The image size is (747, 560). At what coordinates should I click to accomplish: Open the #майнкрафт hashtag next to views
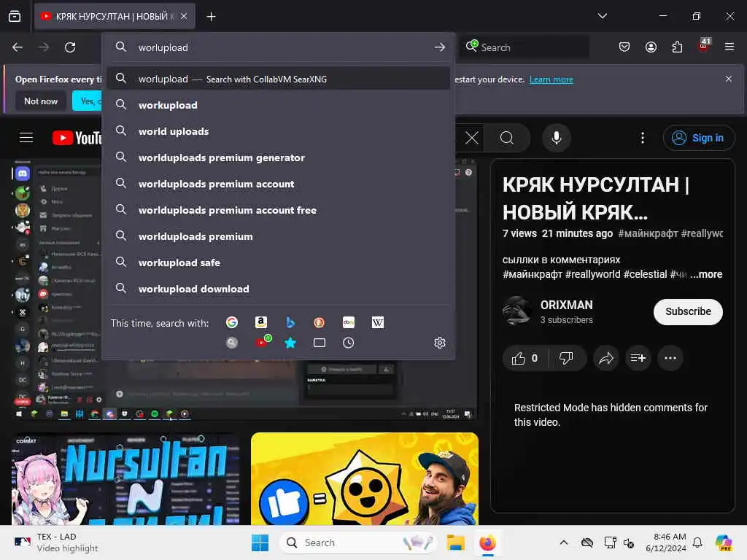pyautogui.click(x=648, y=233)
